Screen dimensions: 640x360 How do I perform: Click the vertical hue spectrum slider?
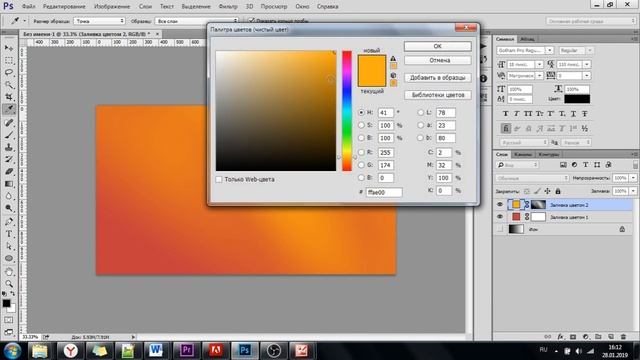[x=347, y=111]
